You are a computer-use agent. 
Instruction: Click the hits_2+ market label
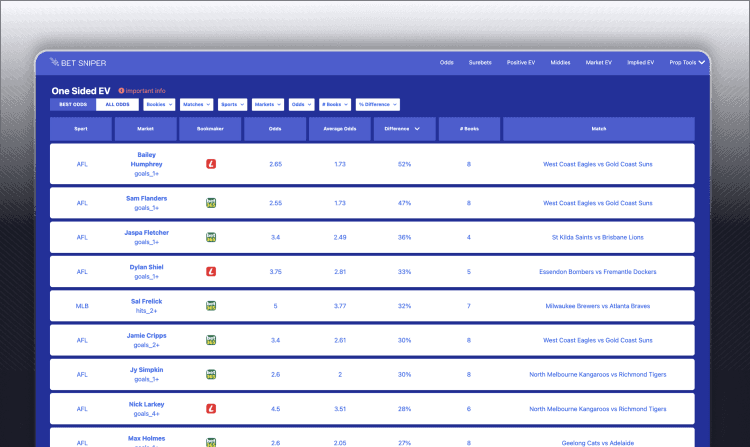click(146, 311)
